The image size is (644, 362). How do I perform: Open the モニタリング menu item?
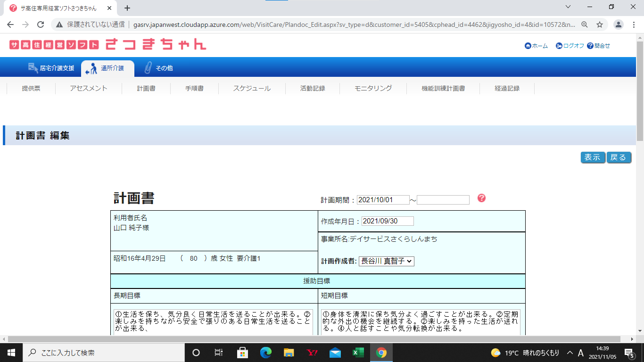point(373,88)
